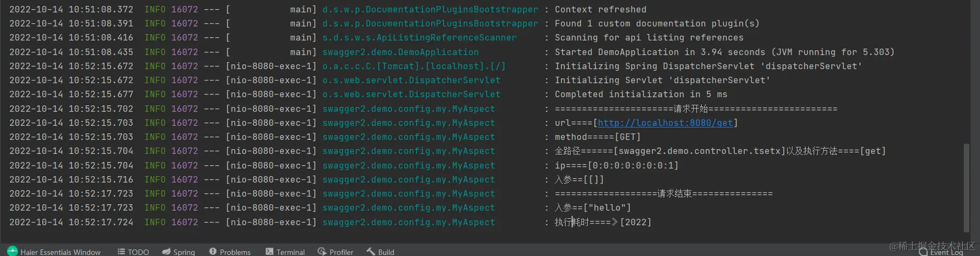Open the Terminal tool window
Viewport: 980px width, 256px height.
(x=285, y=252)
